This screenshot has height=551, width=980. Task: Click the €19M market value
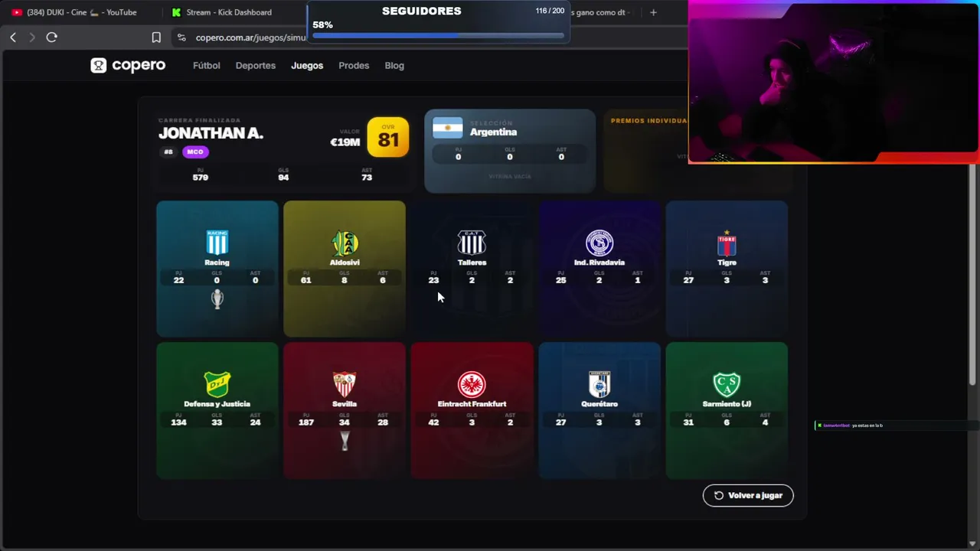345,142
